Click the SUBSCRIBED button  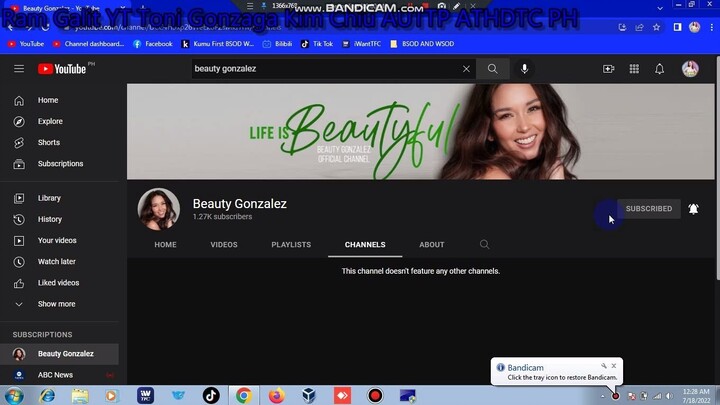649,208
